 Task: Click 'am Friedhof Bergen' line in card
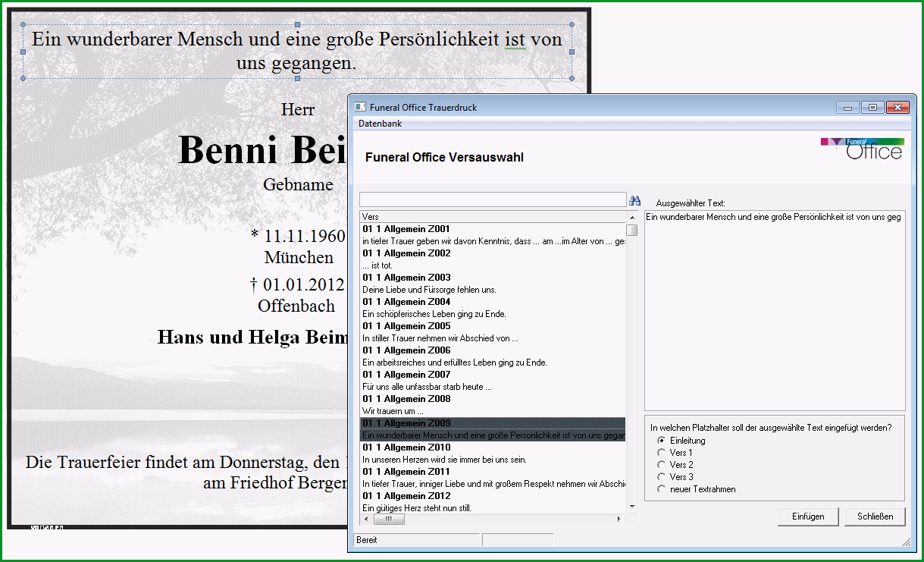[275, 483]
